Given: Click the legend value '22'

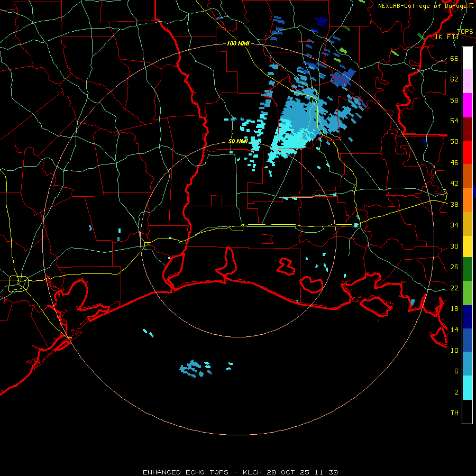Looking at the screenshot, I should click(454, 288).
